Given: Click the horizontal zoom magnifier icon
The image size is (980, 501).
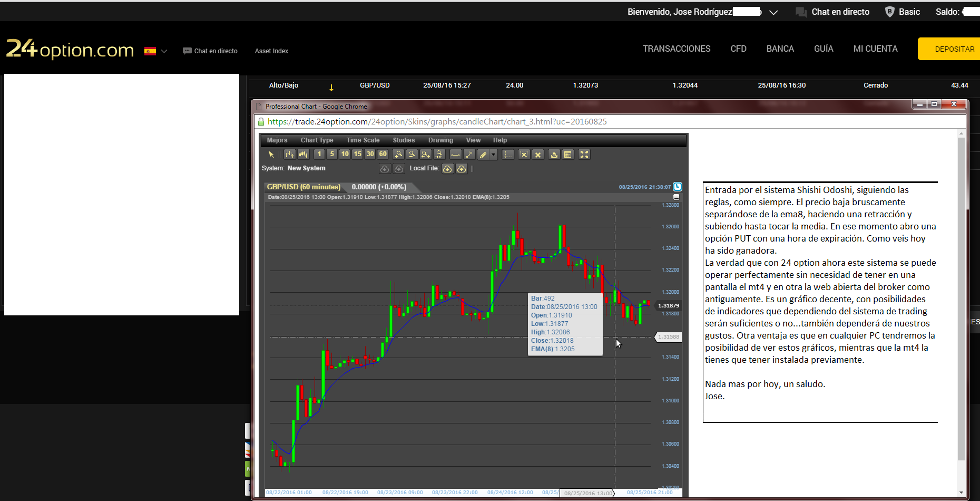Looking at the screenshot, I should point(426,155).
